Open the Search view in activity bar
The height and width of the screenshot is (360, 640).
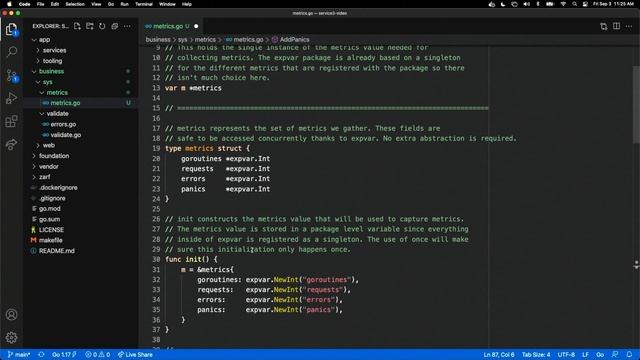(12, 52)
